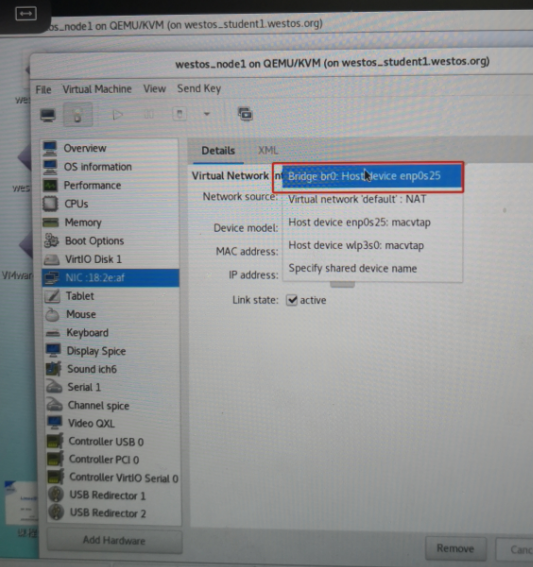
Task: Select the Controller USB 0 icon
Action: pos(55,441)
